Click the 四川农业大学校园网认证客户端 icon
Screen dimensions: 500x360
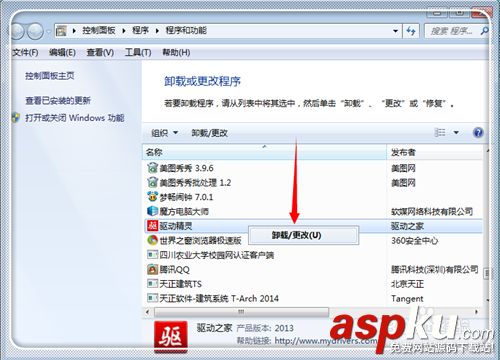(152, 255)
